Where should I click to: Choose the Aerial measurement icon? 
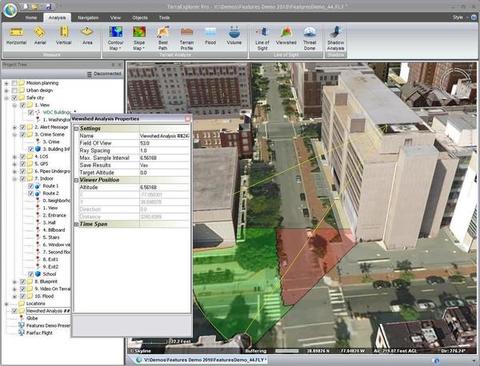coord(40,36)
